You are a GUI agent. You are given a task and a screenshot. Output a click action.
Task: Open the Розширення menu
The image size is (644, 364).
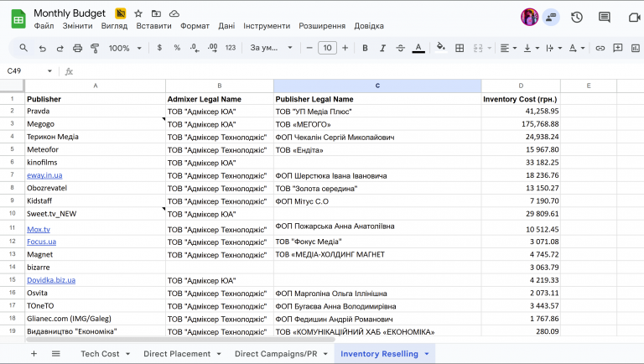(322, 26)
